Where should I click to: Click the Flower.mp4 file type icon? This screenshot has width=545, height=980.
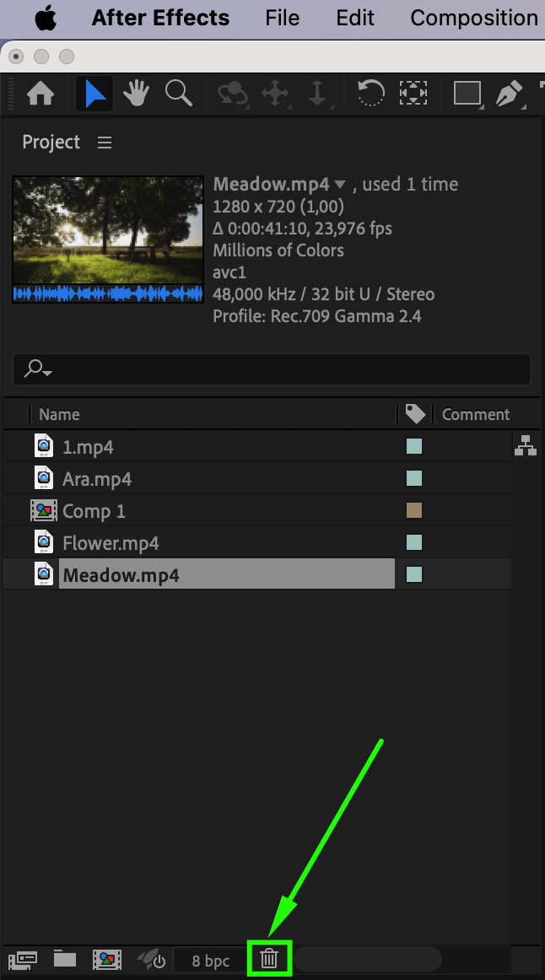coord(43,542)
